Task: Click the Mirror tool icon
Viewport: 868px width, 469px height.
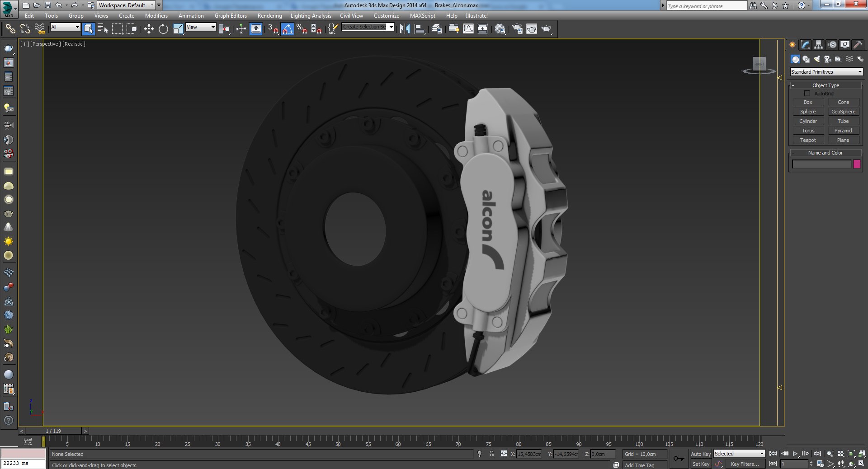Action: pos(405,29)
